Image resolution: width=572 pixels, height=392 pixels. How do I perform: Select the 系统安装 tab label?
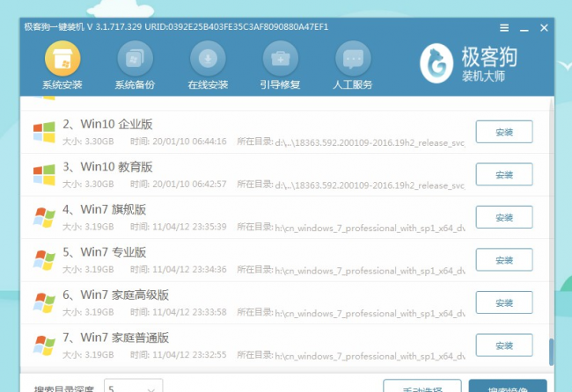62,85
